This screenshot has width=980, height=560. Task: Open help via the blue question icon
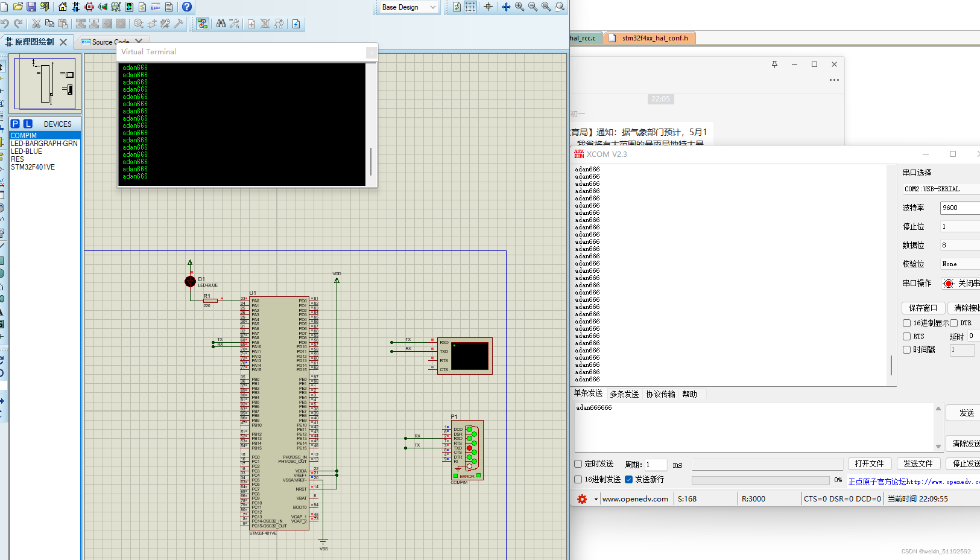tap(187, 7)
